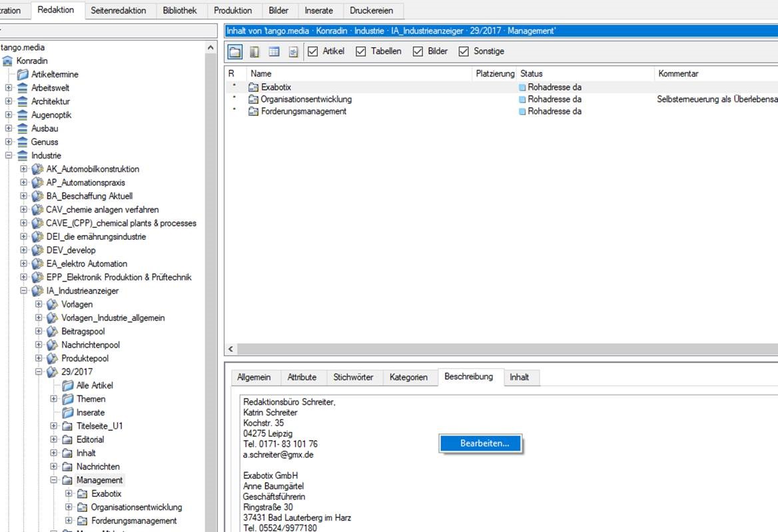Click the article text view icon in the toolbar

[254, 51]
